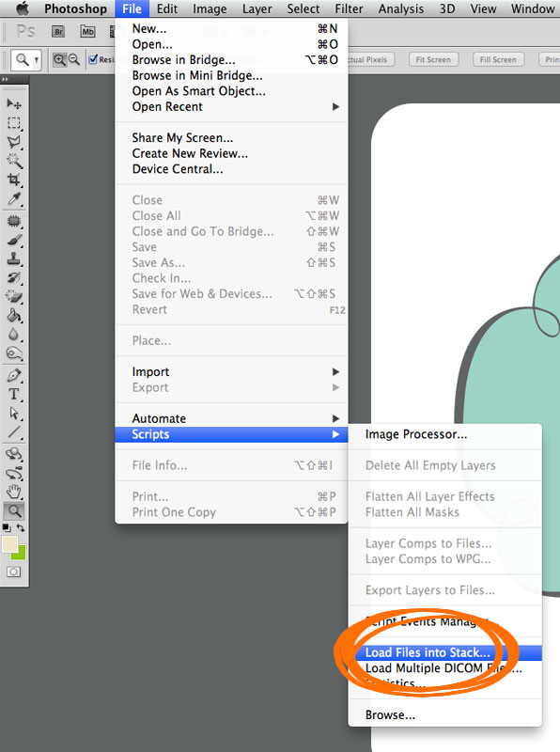Image resolution: width=560 pixels, height=752 pixels.
Task: Select the Brush tool
Action: [14, 240]
